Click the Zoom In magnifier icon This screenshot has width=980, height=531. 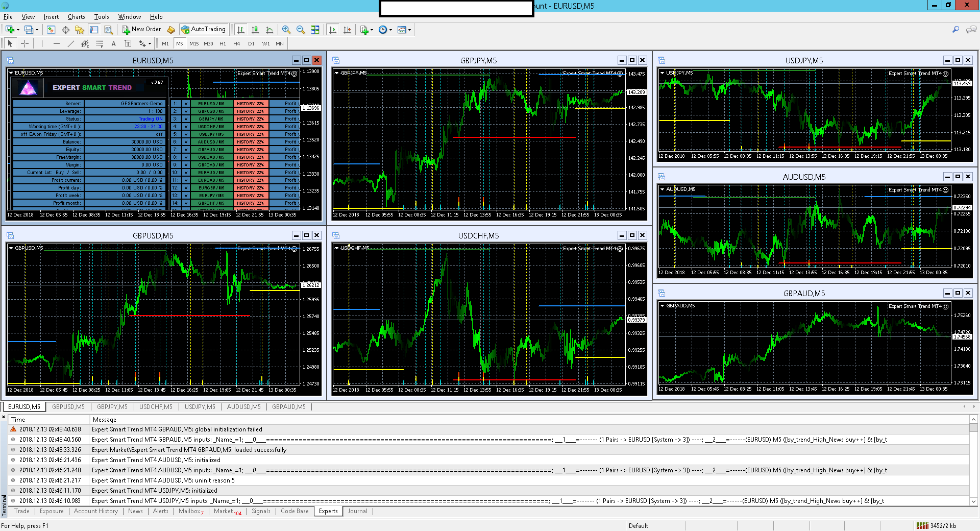pos(286,30)
